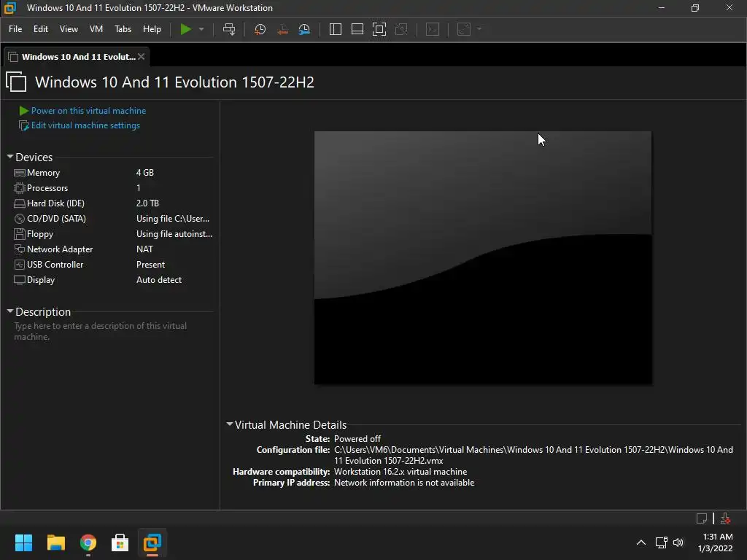Select the Memory 4 GB value
The width and height of the screenshot is (747, 560).
[145, 172]
